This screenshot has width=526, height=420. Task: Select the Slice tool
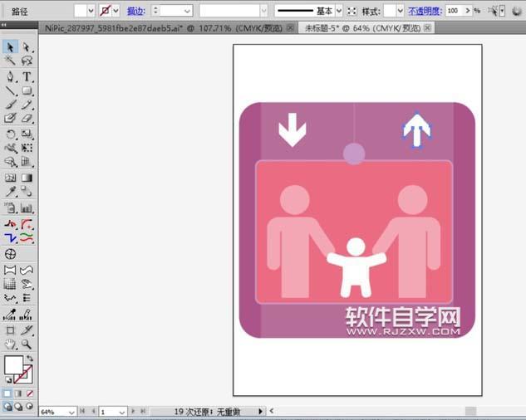click(x=27, y=330)
